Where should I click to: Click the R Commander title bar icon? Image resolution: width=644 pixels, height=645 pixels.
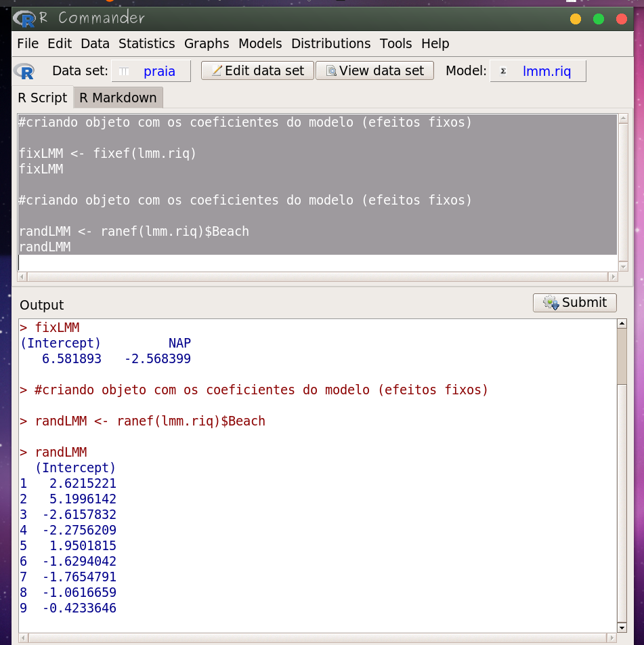(25, 18)
